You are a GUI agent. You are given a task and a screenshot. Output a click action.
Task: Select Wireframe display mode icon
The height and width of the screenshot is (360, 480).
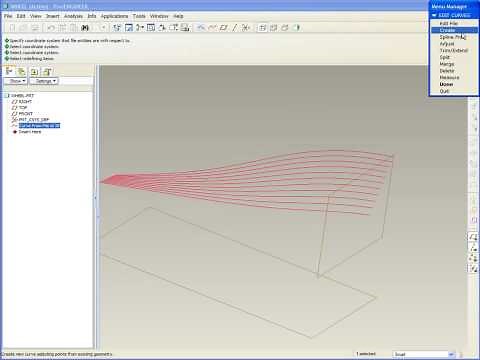click(x=263, y=28)
